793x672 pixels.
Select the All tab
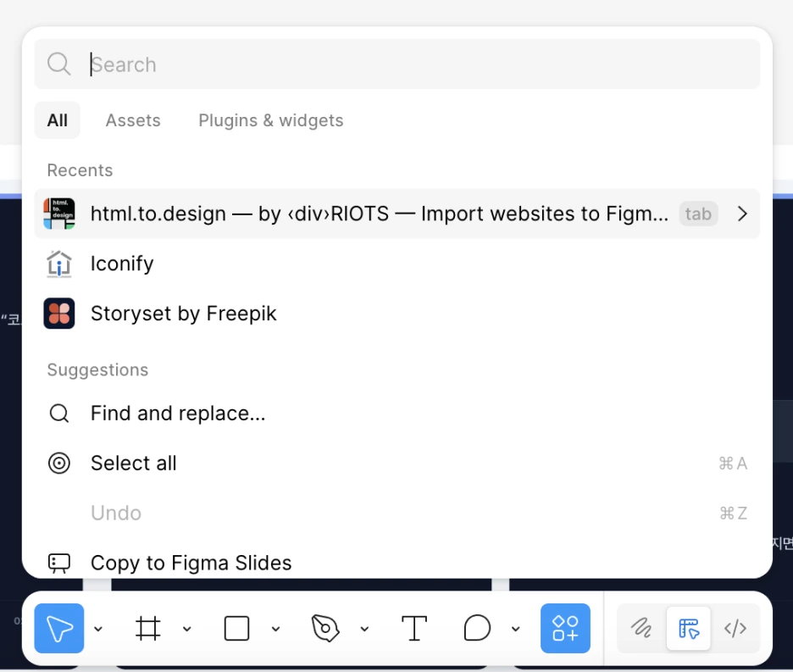click(57, 120)
